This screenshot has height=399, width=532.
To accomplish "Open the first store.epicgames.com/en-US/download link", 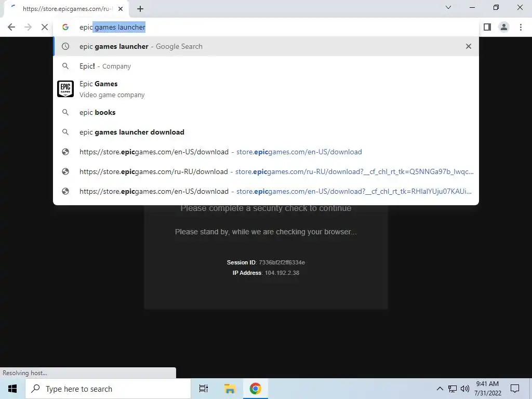I will coord(266,152).
